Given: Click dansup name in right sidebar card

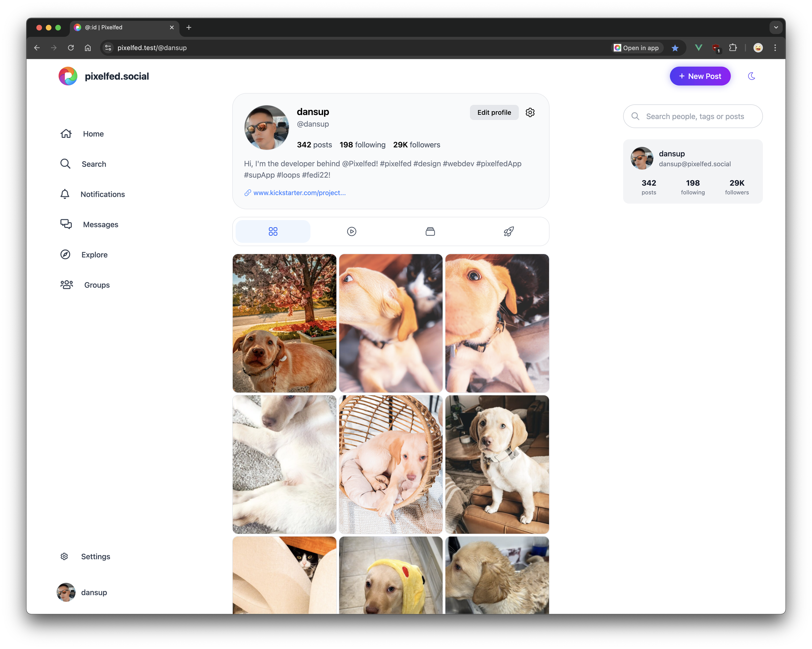Looking at the screenshot, I should tap(672, 153).
